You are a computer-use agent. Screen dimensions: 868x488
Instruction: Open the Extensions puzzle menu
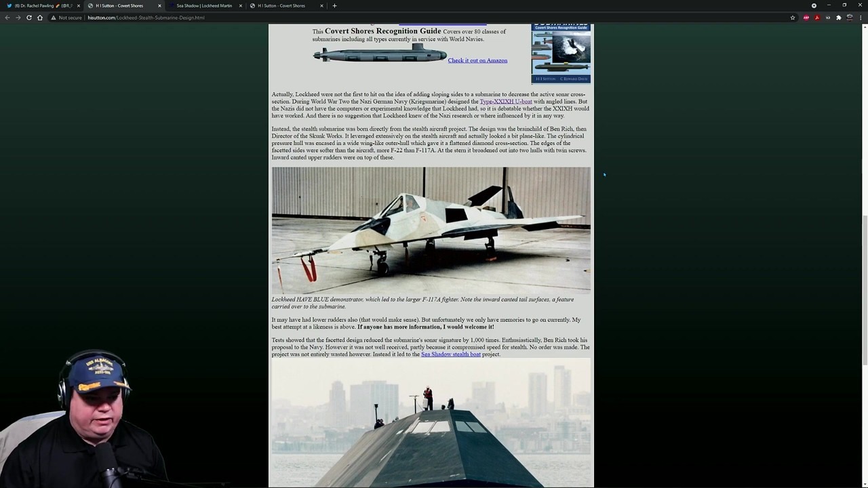coord(839,18)
